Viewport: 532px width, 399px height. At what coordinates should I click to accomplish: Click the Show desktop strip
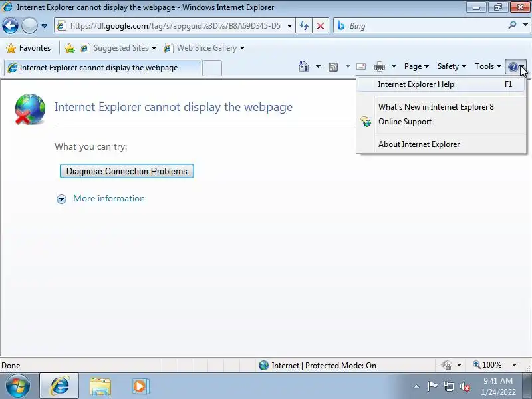527,386
